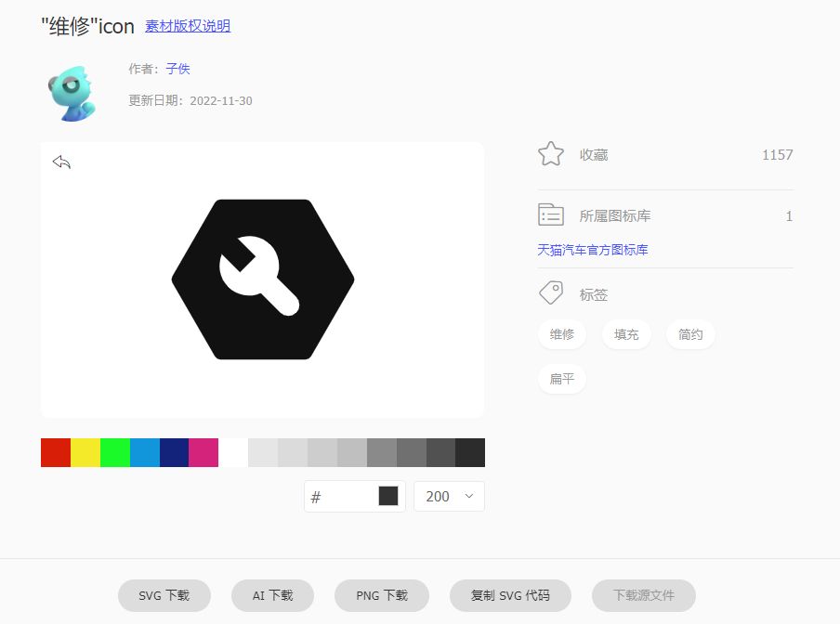The width and height of the screenshot is (840, 624).
Task: Click the back arrow icon in preview
Action: coord(61,162)
